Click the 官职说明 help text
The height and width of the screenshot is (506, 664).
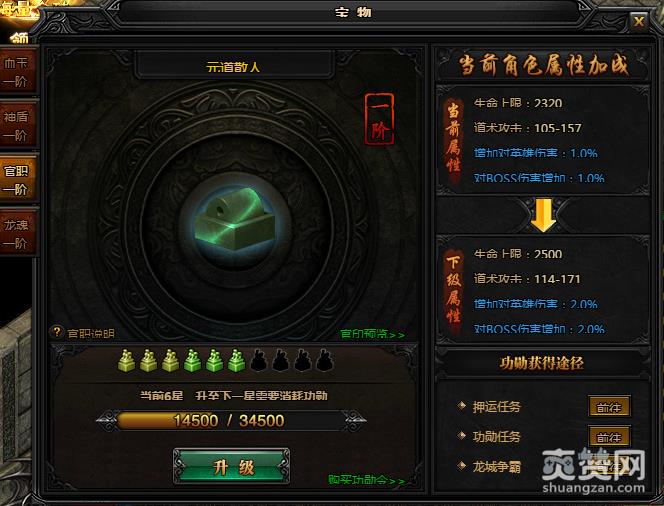click(x=91, y=334)
